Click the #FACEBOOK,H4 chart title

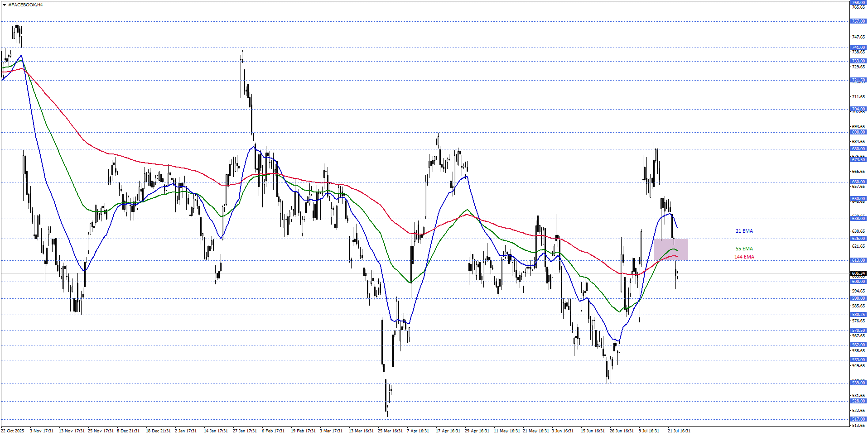[25, 5]
